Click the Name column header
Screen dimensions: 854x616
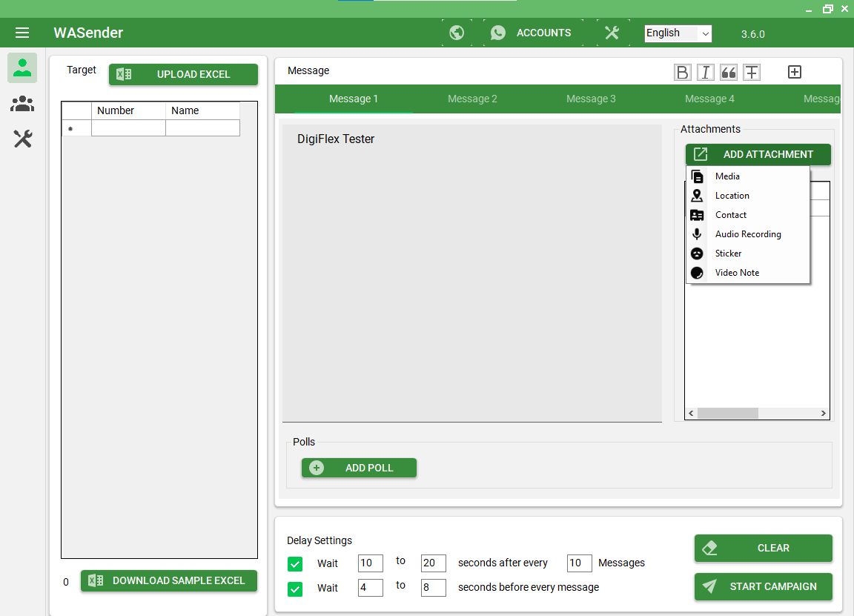202,110
